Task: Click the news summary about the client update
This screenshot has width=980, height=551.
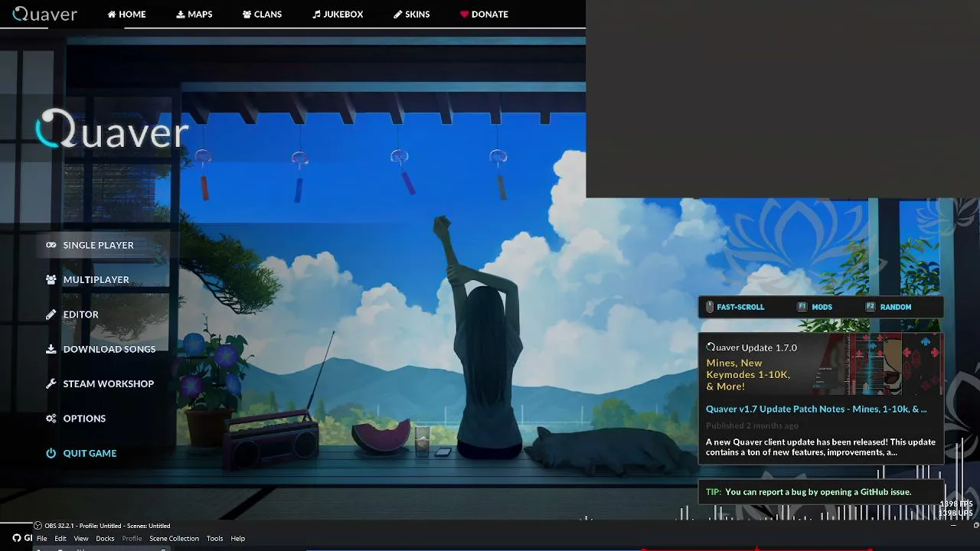Action: click(821, 447)
